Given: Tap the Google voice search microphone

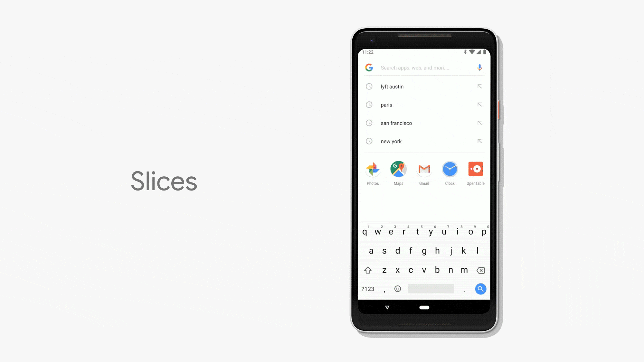Looking at the screenshot, I should pos(479,67).
